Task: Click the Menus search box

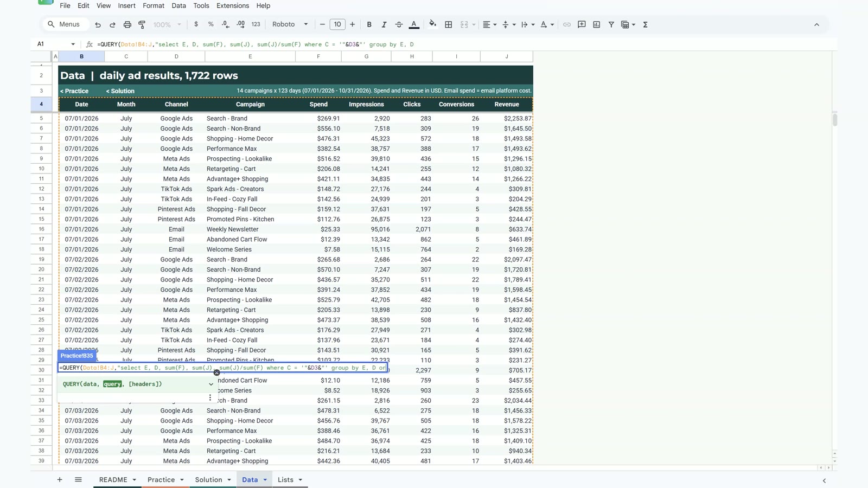Action: tap(65, 24)
